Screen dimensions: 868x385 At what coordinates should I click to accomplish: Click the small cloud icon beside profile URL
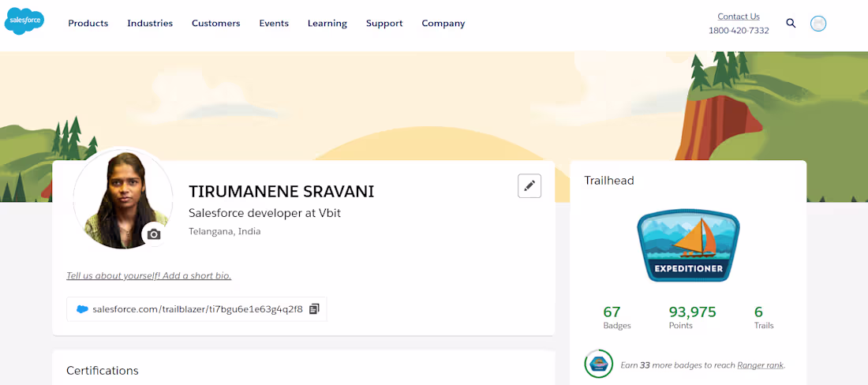[x=83, y=309]
